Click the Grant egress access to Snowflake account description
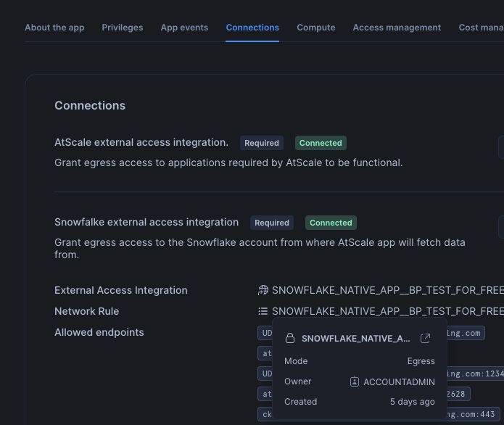504x425 pixels. pyautogui.click(x=260, y=249)
